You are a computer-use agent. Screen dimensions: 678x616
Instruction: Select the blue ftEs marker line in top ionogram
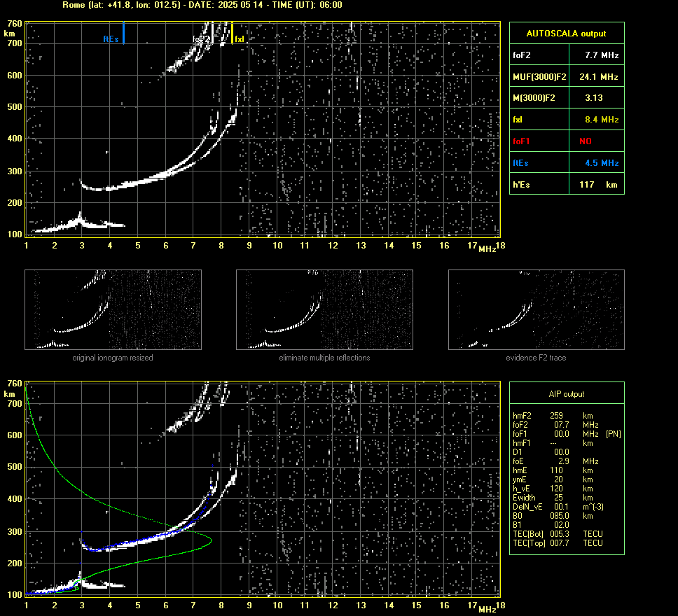(x=124, y=33)
